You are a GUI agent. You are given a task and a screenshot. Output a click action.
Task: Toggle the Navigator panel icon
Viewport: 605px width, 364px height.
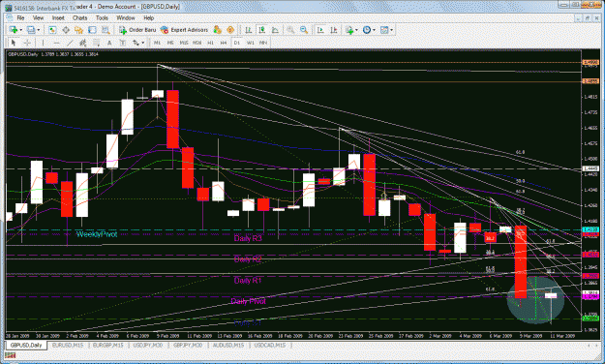pyautogui.click(x=78, y=30)
